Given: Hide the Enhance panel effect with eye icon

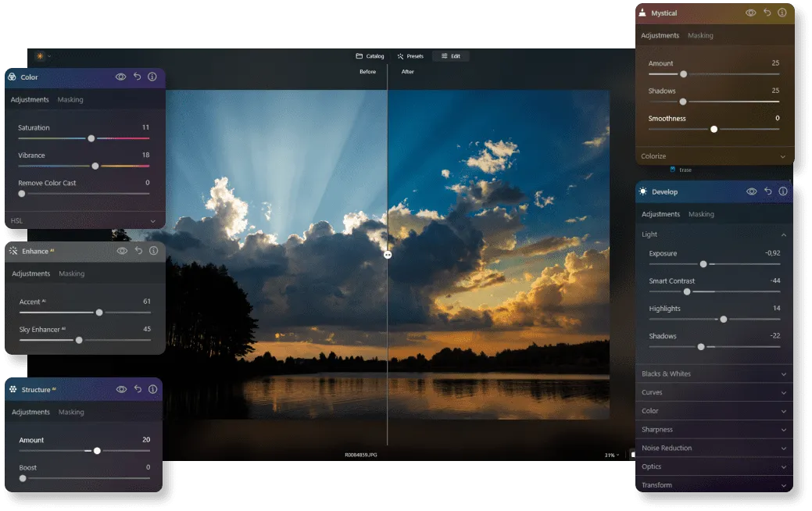Looking at the screenshot, I should coord(122,251).
